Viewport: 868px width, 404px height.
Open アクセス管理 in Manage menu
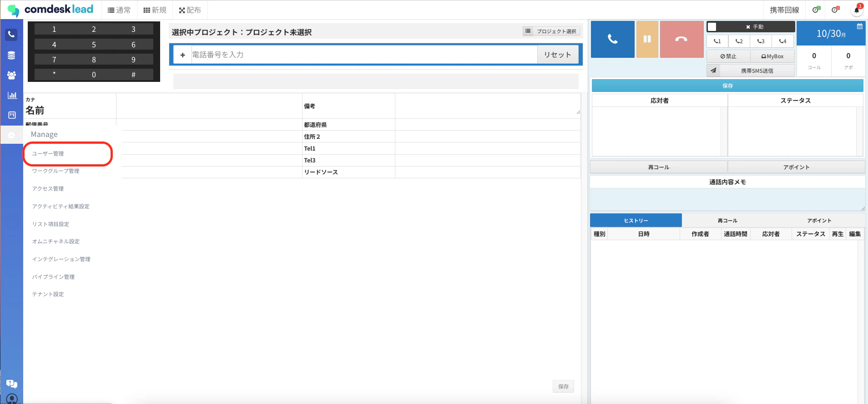[x=48, y=189]
